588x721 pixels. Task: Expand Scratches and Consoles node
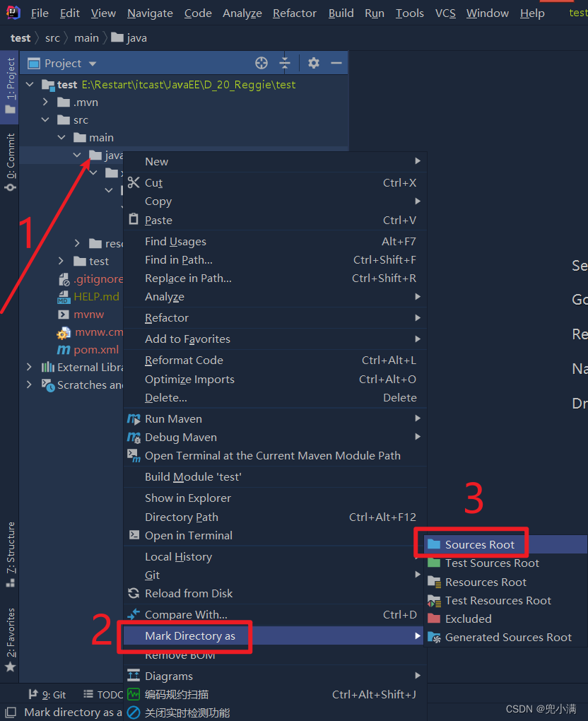(x=30, y=385)
